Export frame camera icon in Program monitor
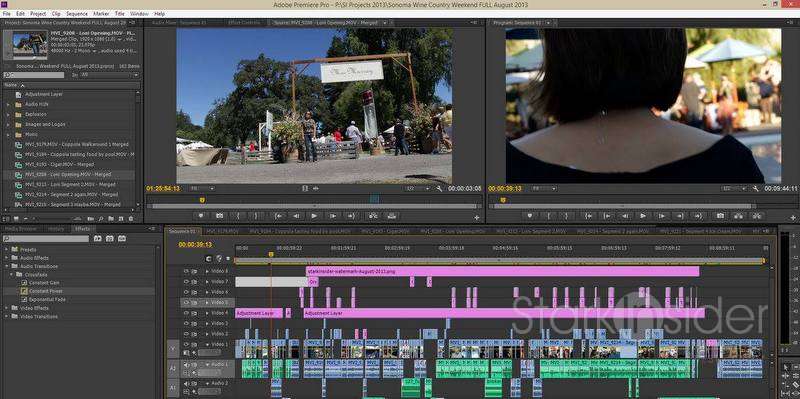The width and height of the screenshot is (800, 399). [720, 216]
